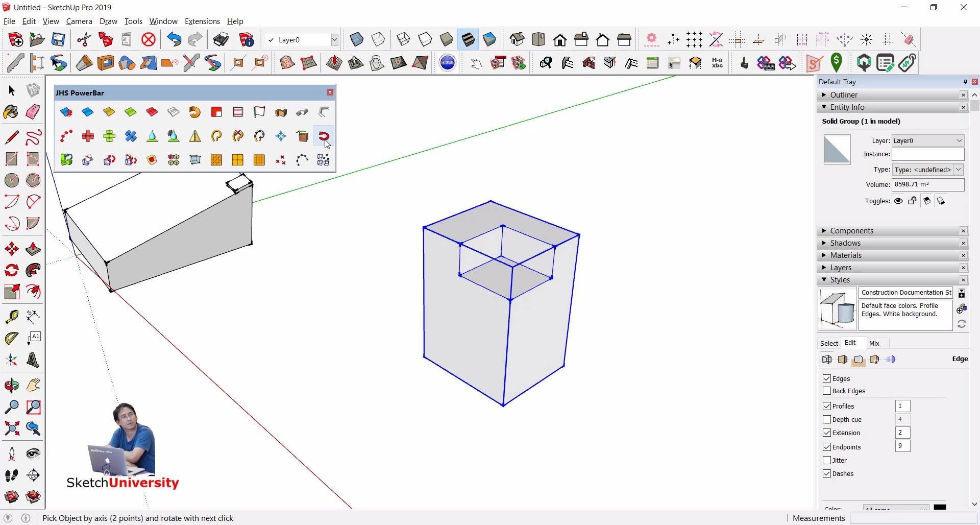The width and height of the screenshot is (980, 525).
Task: Activate the Line pencil tool
Action: pyautogui.click(x=12, y=137)
